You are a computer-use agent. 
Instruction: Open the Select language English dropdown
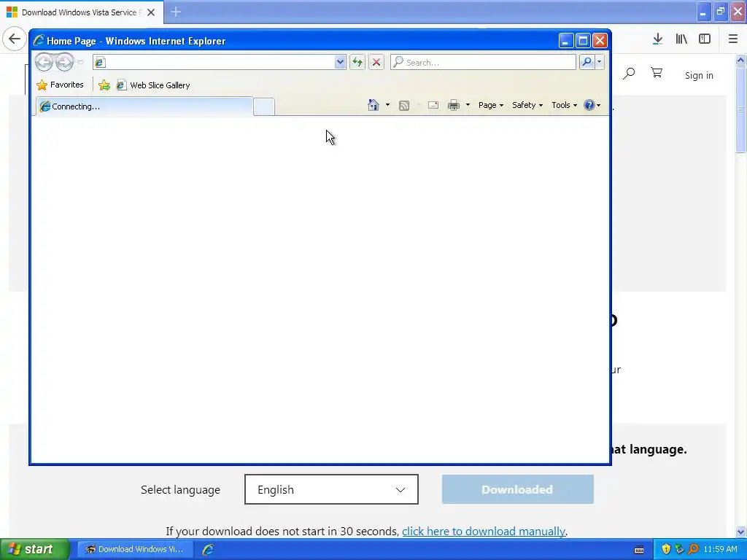331,489
